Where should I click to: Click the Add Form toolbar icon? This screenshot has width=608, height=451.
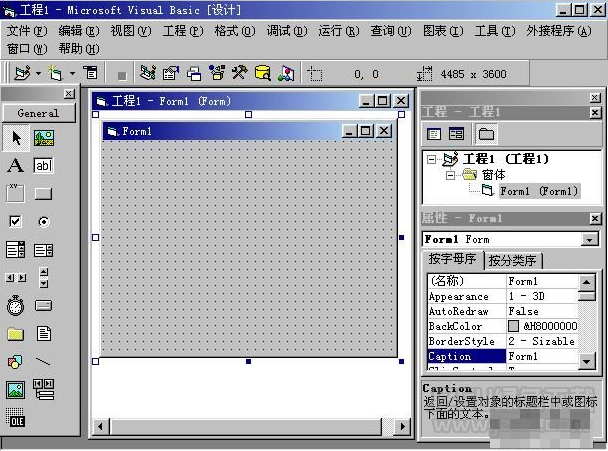point(55,73)
